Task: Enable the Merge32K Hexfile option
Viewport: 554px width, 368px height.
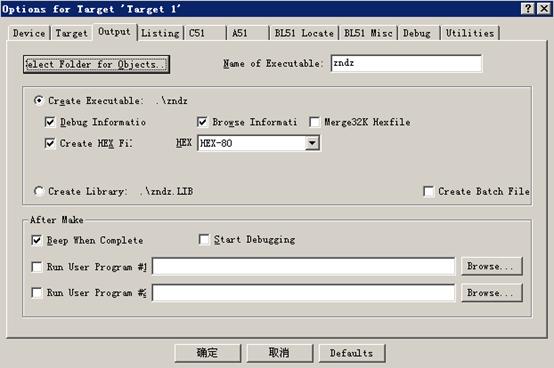Action: (314, 122)
